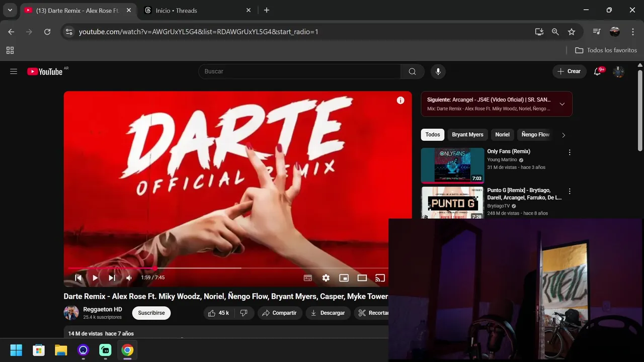
Task: Open the Punto G [Remix] thumbnail
Action: pyautogui.click(x=452, y=203)
